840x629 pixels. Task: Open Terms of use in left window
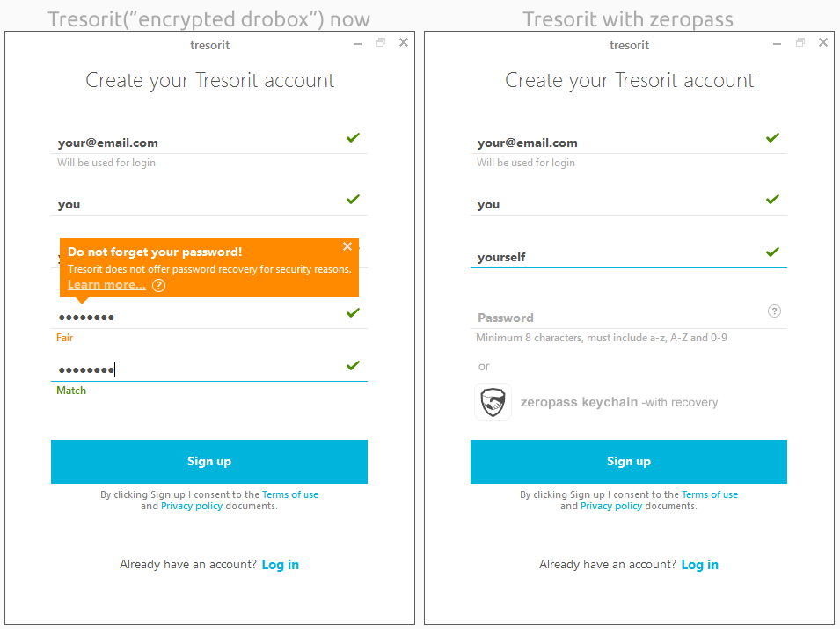tap(290, 494)
